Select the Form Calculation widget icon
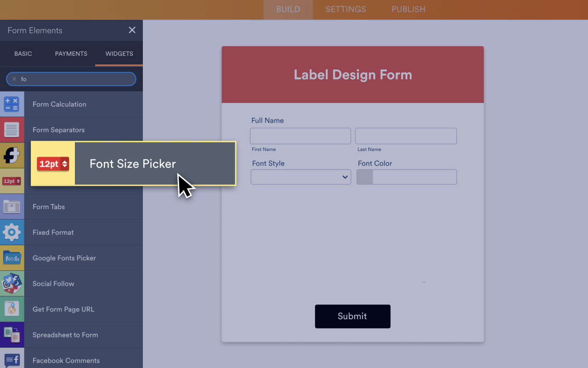The image size is (588, 368). pyautogui.click(x=12, y=104)
